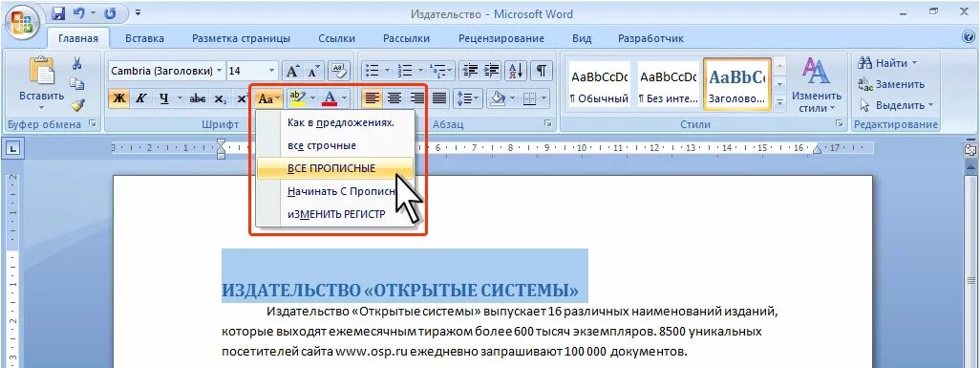Insert a bulleted list
Image resolution: width=980 pixels, height=368 pixels.
coord(372,70)
